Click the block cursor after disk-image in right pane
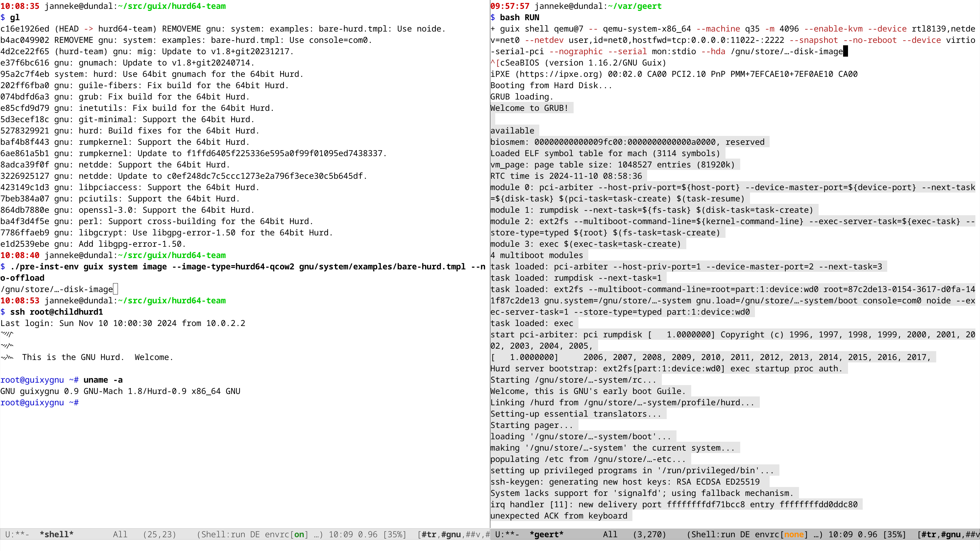 click(846, 51)
